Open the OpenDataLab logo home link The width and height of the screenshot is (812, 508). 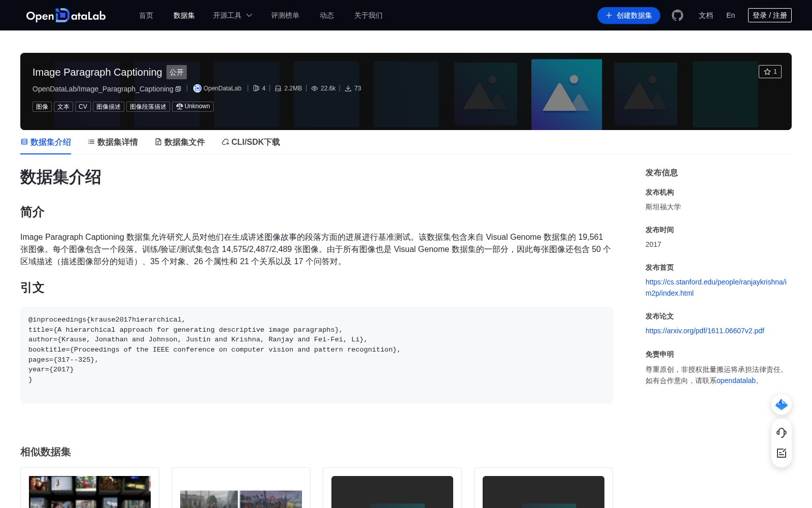click(x=66, y=15)
